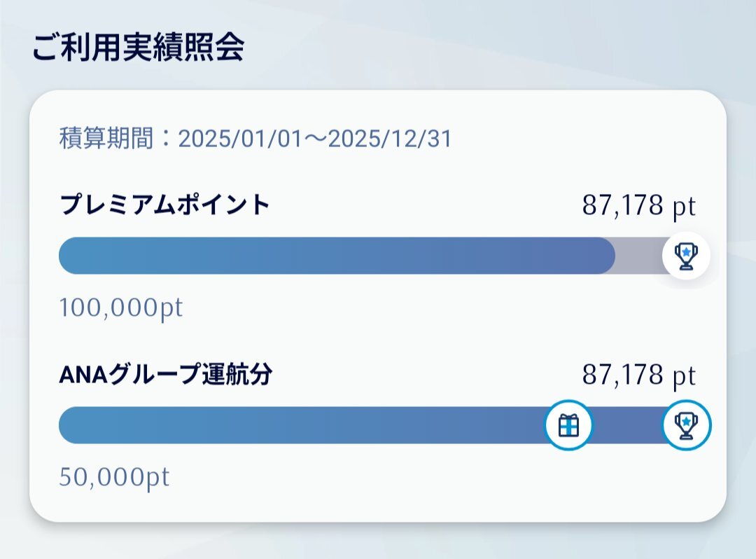Image resolution: width=756 pixels, height=559 pixels.
Task: Tap the ANAグループ運航分 label
Action: click(166, 374)
